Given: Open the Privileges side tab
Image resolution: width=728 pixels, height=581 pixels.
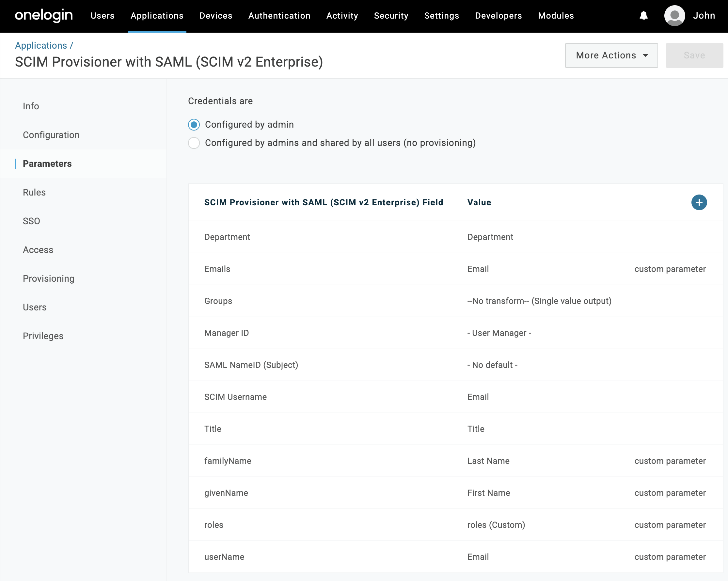Looking at the screenshot, I should [x=43, y=336].
